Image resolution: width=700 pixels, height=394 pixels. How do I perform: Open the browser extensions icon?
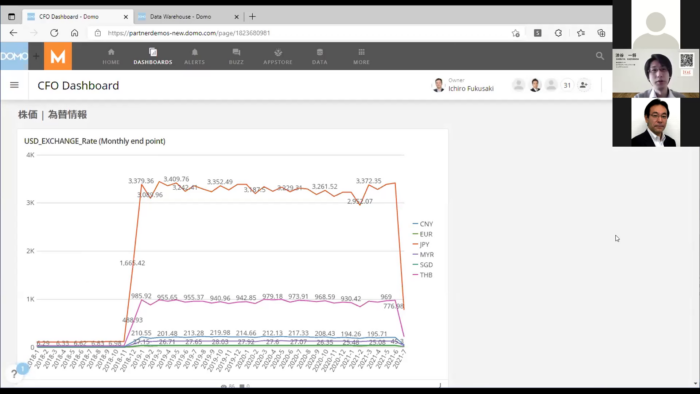point(558,33)
